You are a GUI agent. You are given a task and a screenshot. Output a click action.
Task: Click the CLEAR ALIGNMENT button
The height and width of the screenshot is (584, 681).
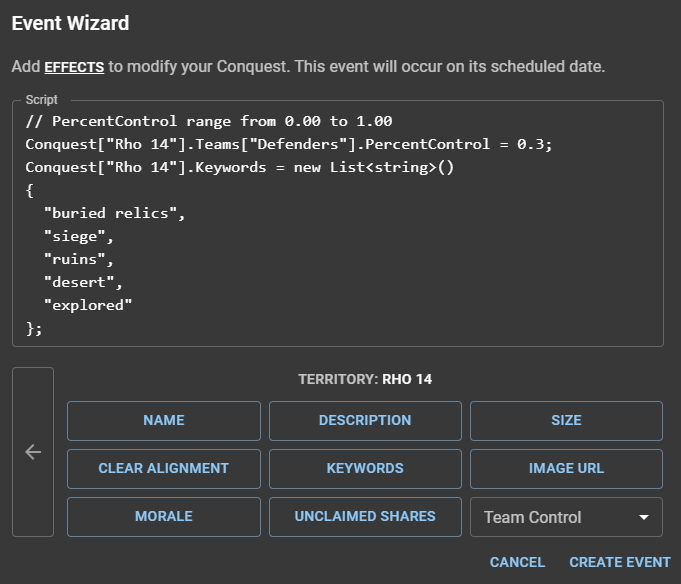[164, 469]
